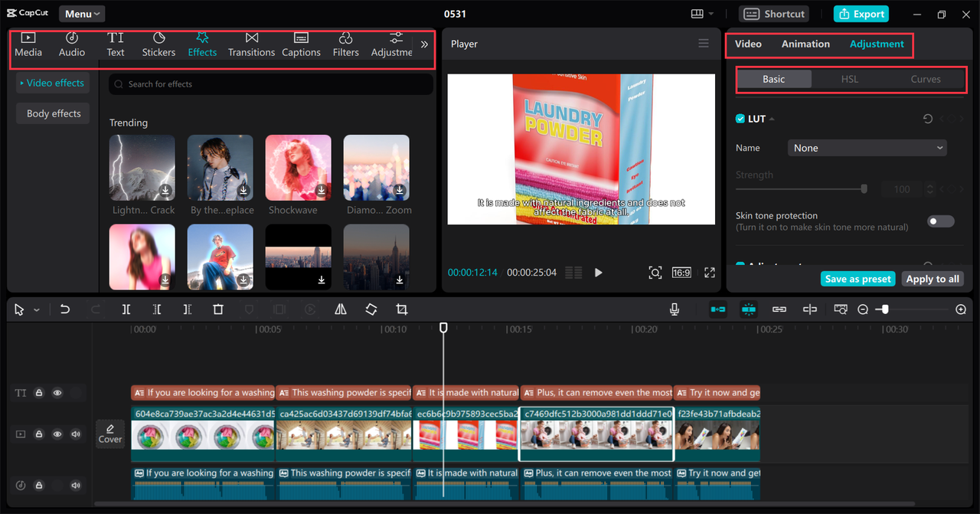Screen dimensions: 980x514
Task: Click the delete-left trim icon
Action: coord(157,309)
